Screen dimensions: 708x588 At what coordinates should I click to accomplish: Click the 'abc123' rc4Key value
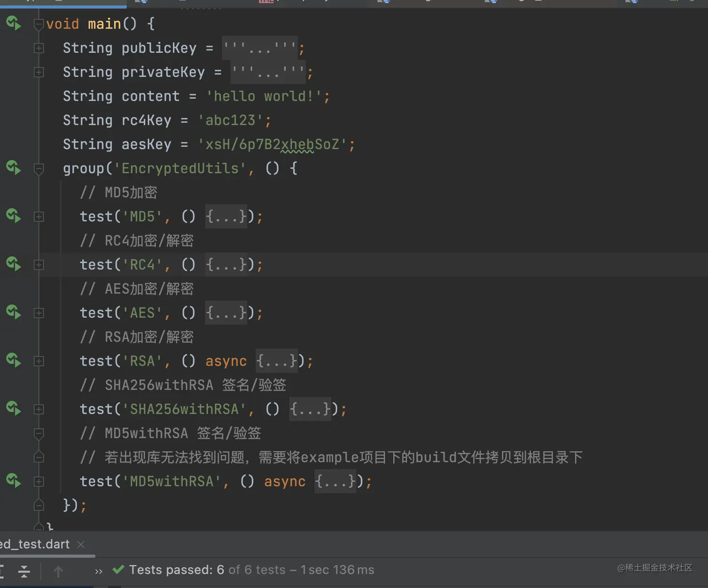point(230,120)
